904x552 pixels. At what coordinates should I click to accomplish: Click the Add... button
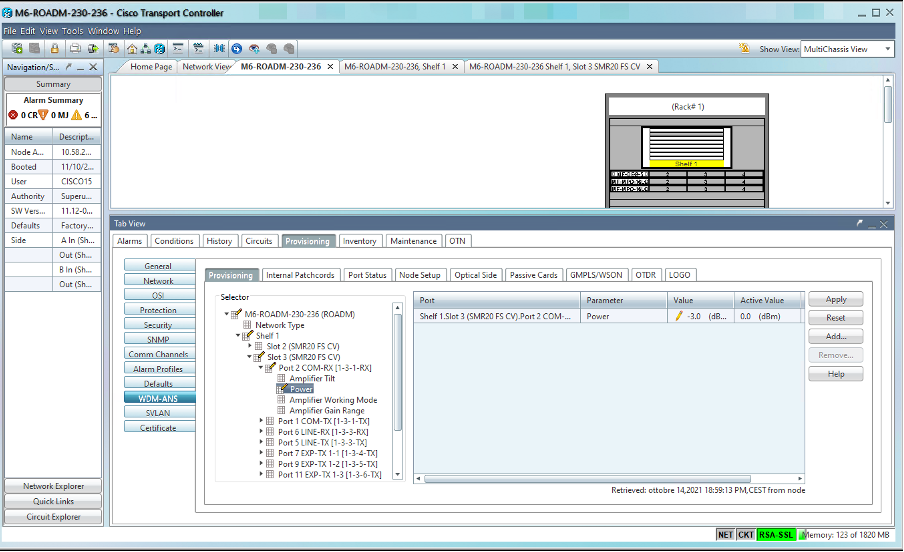pyautogui.click(x=836, y=336)
